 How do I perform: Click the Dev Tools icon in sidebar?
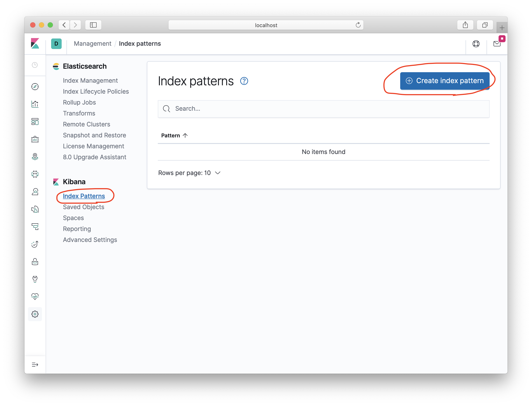coord(35,279)
